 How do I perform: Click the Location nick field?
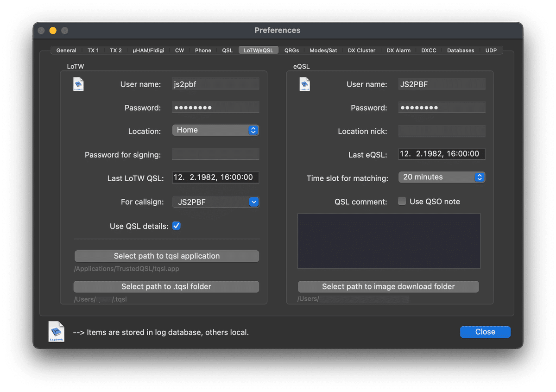(442, 131)
